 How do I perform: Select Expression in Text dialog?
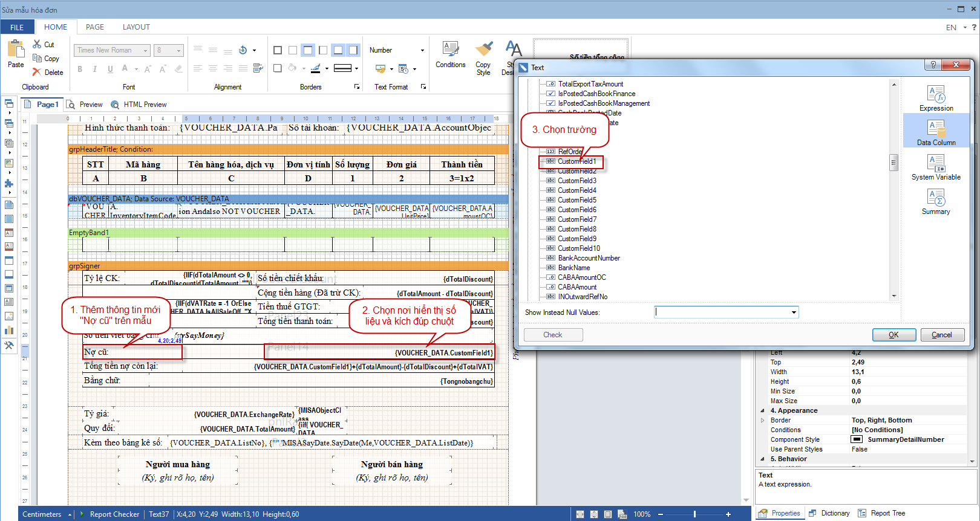[x=936, y=98]
